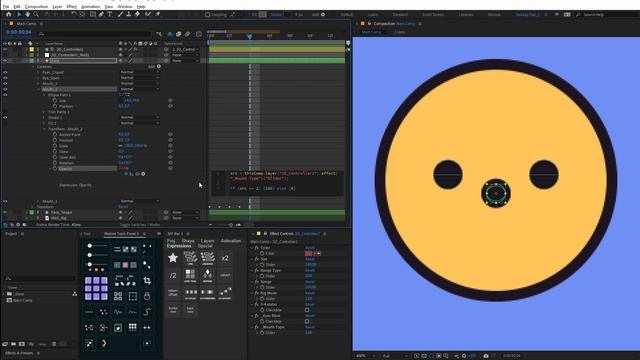The width and height of the screenshot is (640, 360).
Task: Click the current time indicator in timeline
Action: coord(249,36)
